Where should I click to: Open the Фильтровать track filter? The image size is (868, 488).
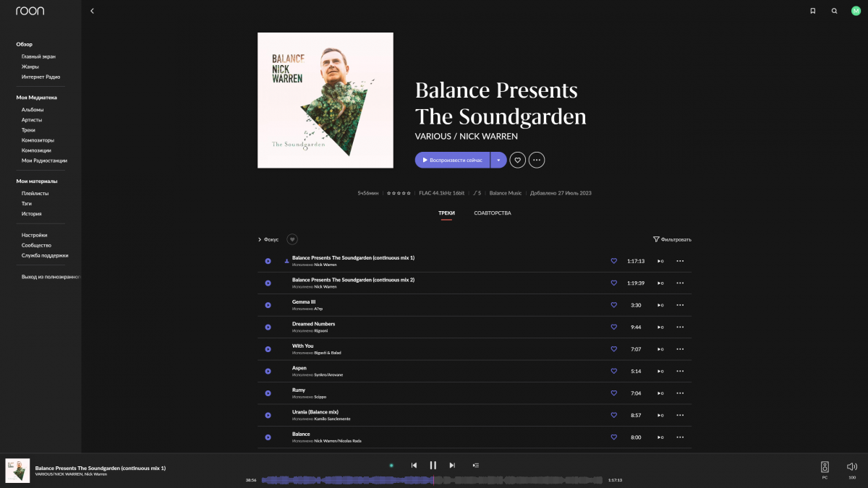click(x=672, y=239)
